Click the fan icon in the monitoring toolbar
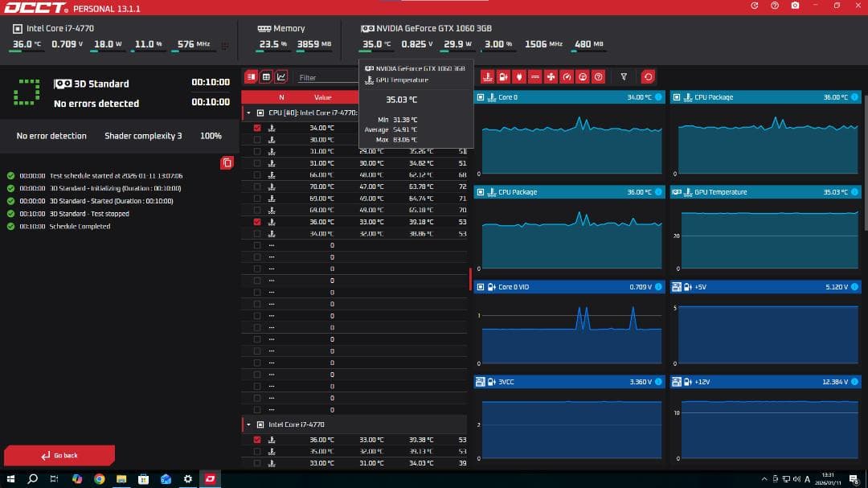The image size is (868, 488). coord(551,76)
